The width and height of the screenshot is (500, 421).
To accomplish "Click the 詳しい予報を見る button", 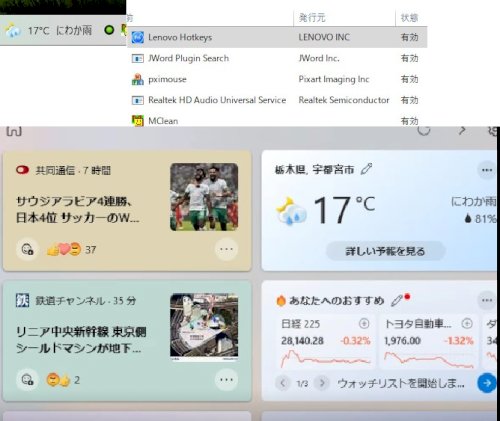I will (386, 251).
